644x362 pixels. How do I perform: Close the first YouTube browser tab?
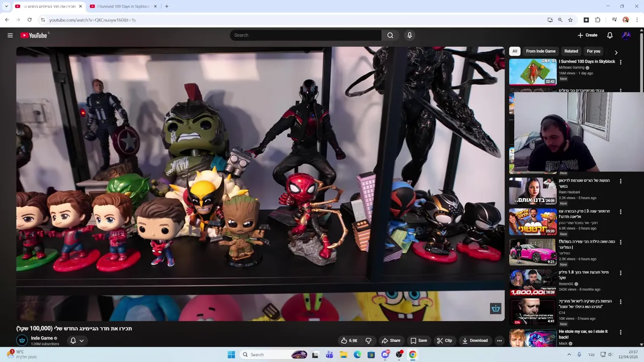pyautogui.click(x=80, y=7)
